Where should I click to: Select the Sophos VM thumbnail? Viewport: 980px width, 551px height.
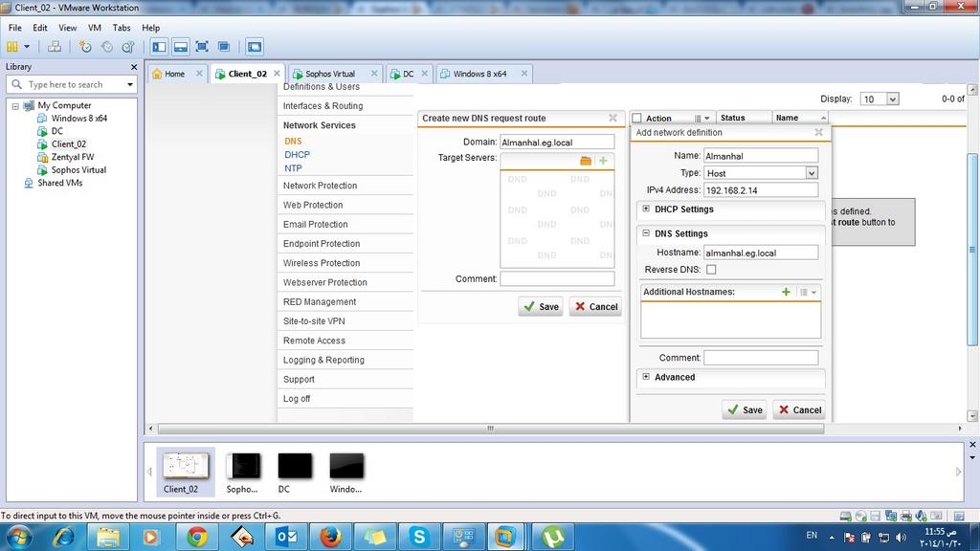pos(242,473)
